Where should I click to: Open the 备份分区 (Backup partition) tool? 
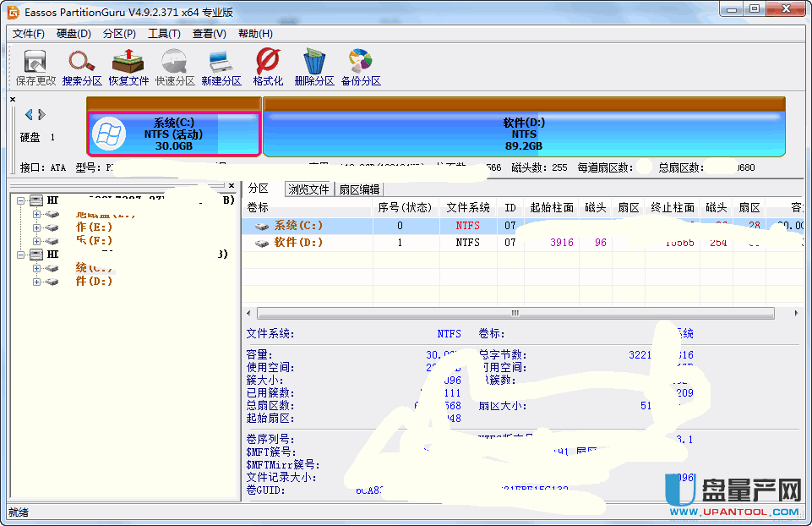[361, 67]
